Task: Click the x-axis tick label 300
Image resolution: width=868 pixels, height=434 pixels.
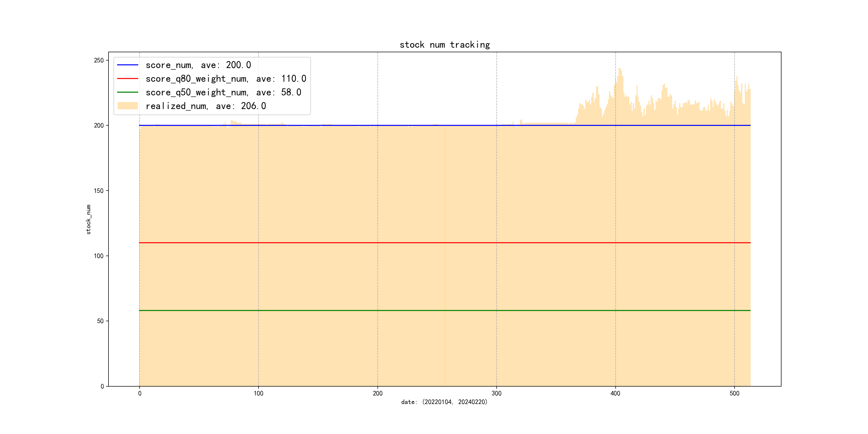Action: tap(496, 394)
